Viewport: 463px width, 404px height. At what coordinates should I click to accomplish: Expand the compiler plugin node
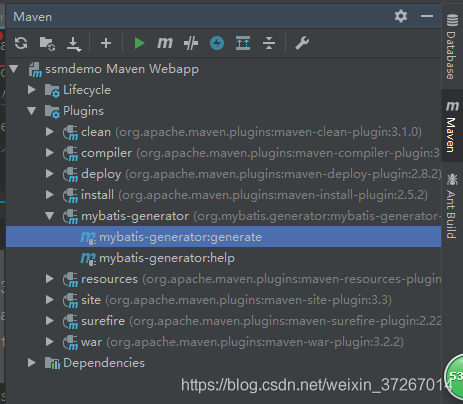point(50,153)
